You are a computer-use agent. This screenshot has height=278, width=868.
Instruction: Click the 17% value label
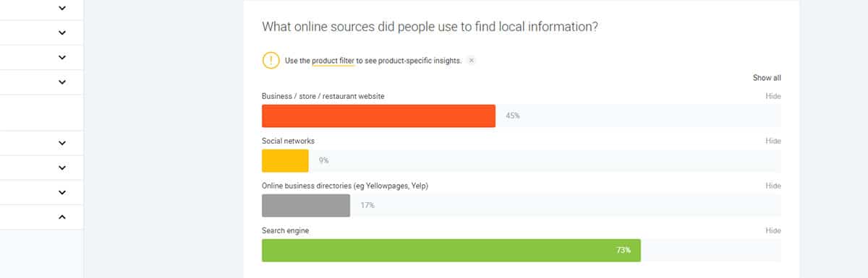tap(367, 205)
